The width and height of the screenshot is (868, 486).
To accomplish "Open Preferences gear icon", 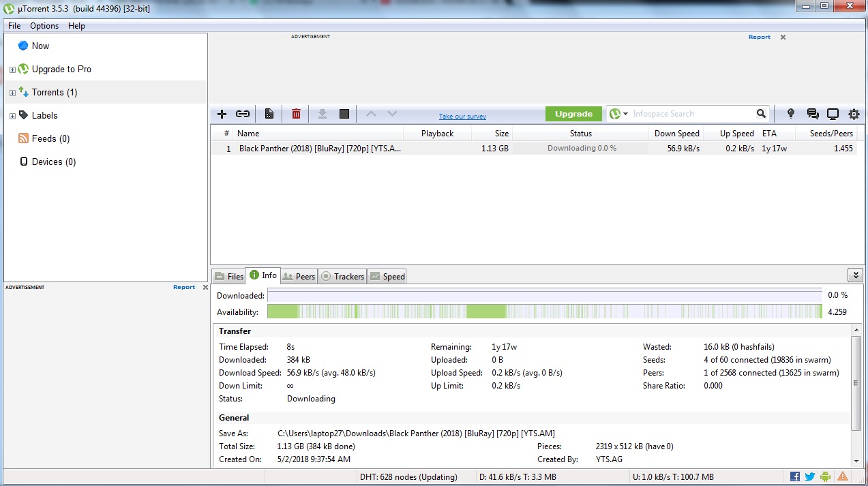I will 854,114.
